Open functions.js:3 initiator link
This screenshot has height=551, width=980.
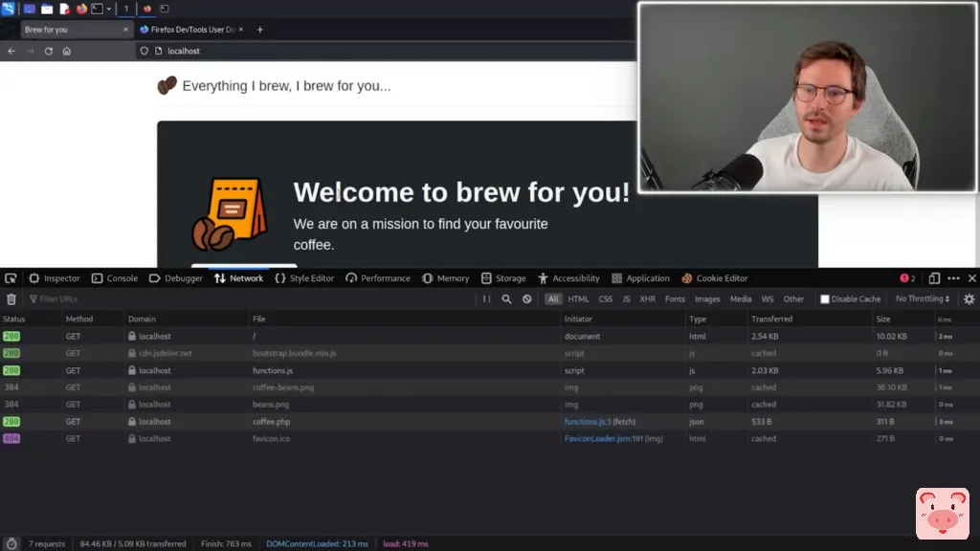coord(588,422)
